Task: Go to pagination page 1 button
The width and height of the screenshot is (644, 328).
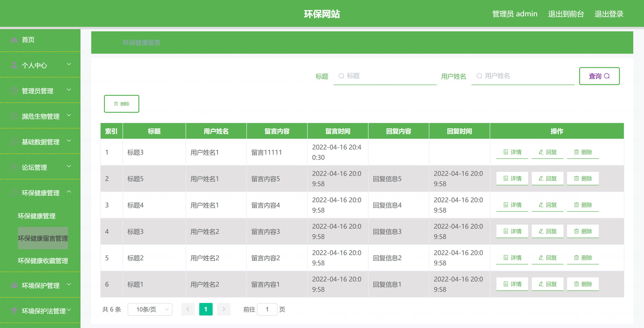Action: [x=206, y=309]
